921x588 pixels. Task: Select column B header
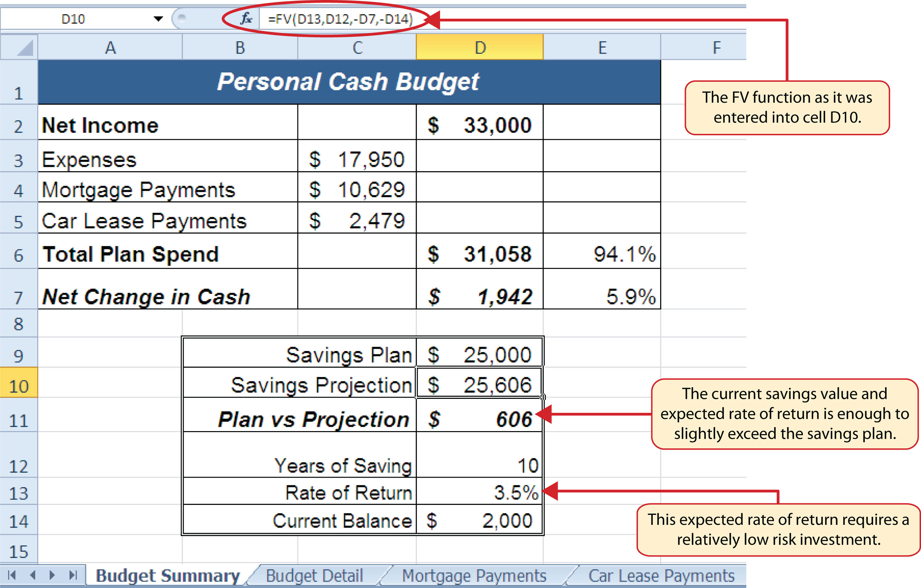(x=240, y=48)
